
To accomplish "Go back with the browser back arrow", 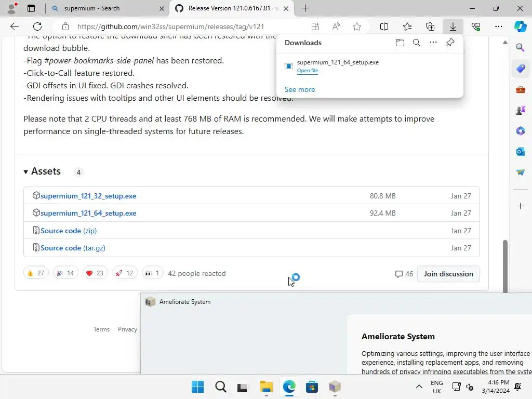I will pos(14,26).
